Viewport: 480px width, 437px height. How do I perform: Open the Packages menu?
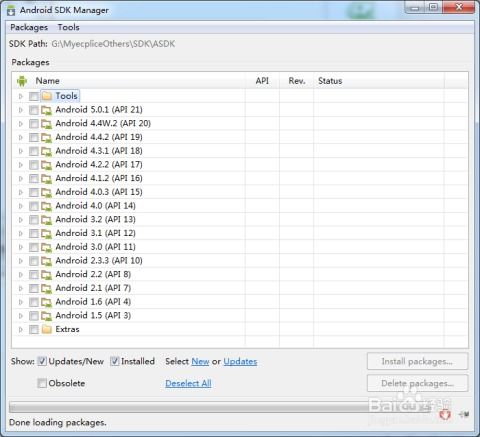coord(29,27)
